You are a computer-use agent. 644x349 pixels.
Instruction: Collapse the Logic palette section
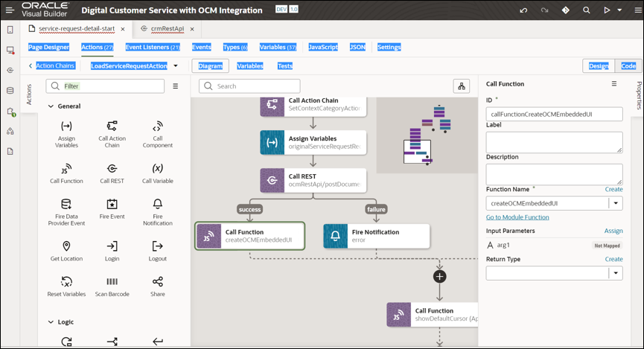click(x=51, y=322)
